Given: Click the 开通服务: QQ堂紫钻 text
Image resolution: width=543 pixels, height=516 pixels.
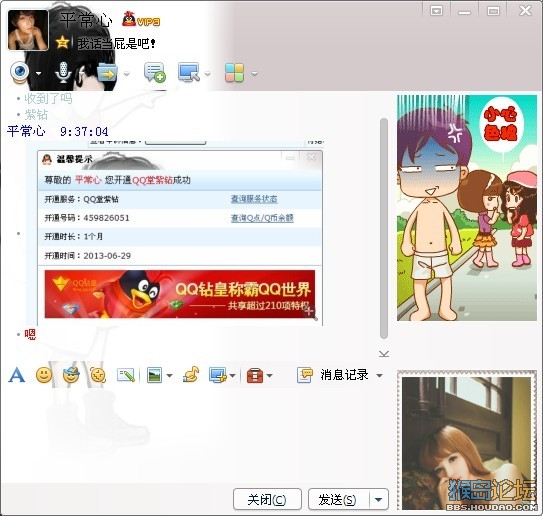Looking at the screenshot, I should pos(82,199).
